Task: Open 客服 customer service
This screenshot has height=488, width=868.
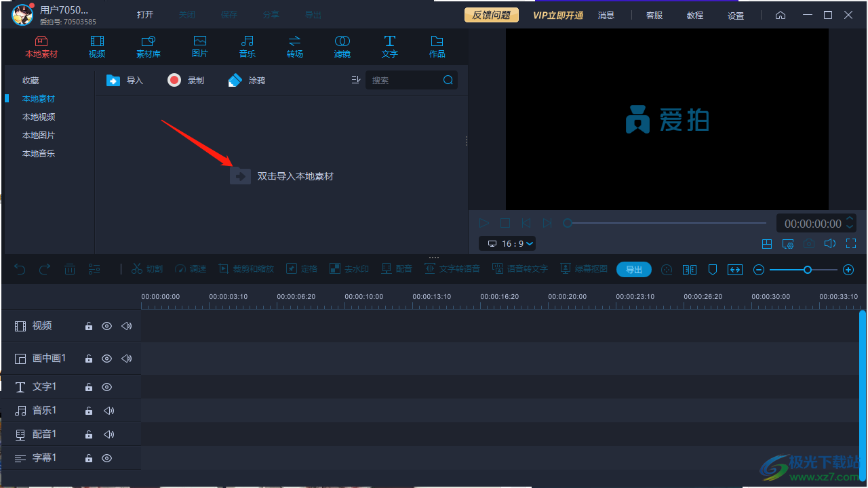Action: (x=654, y=15)
